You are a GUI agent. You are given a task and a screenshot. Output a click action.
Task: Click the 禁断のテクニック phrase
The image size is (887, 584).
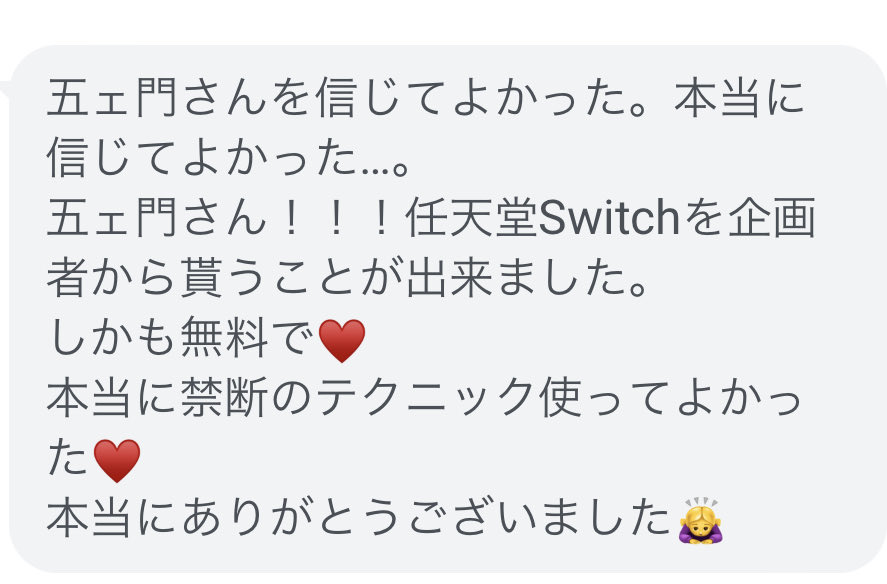pyautogui.click(x=358, y=398)
